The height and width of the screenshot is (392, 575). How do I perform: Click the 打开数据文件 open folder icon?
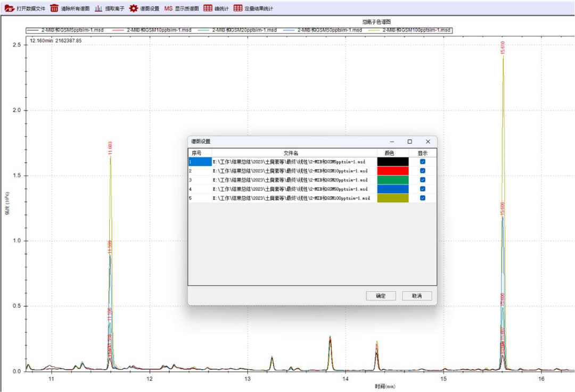click(9, 9)
